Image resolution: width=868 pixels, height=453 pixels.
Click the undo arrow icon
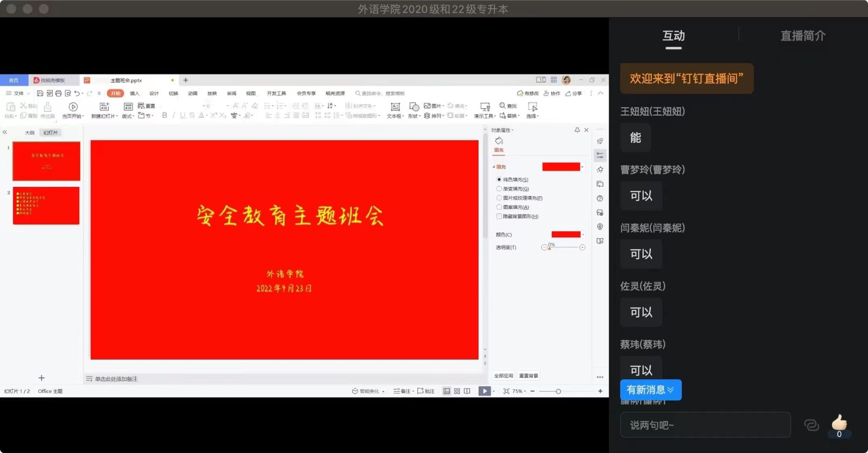tap(77, 93)
